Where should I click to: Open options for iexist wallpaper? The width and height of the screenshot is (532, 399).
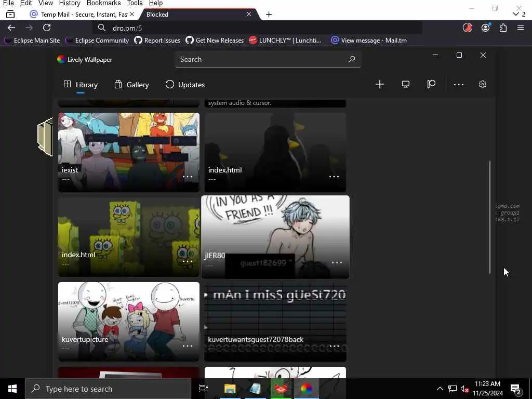[x=188, y=177]
